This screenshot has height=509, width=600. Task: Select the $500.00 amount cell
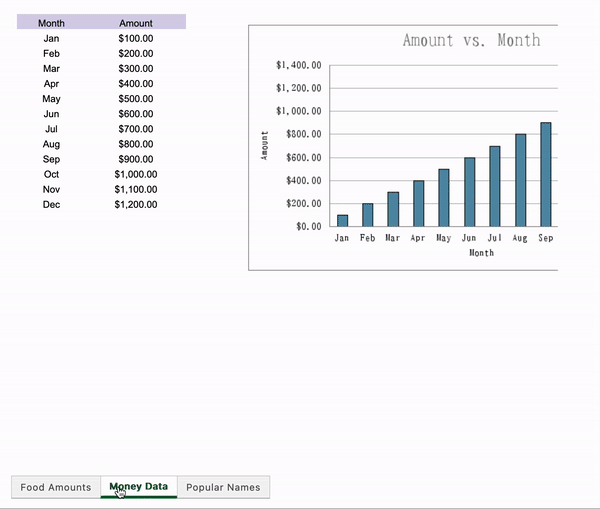coord(136,99)
